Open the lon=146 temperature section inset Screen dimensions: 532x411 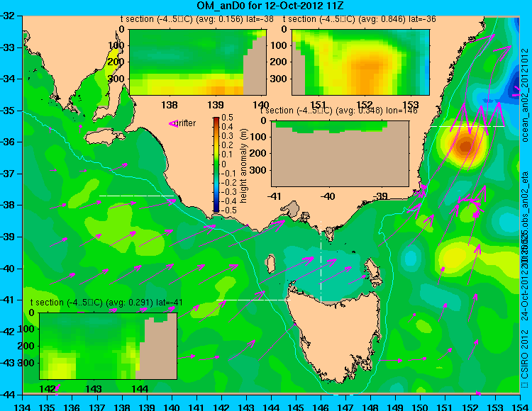click(x=340, y=154)
